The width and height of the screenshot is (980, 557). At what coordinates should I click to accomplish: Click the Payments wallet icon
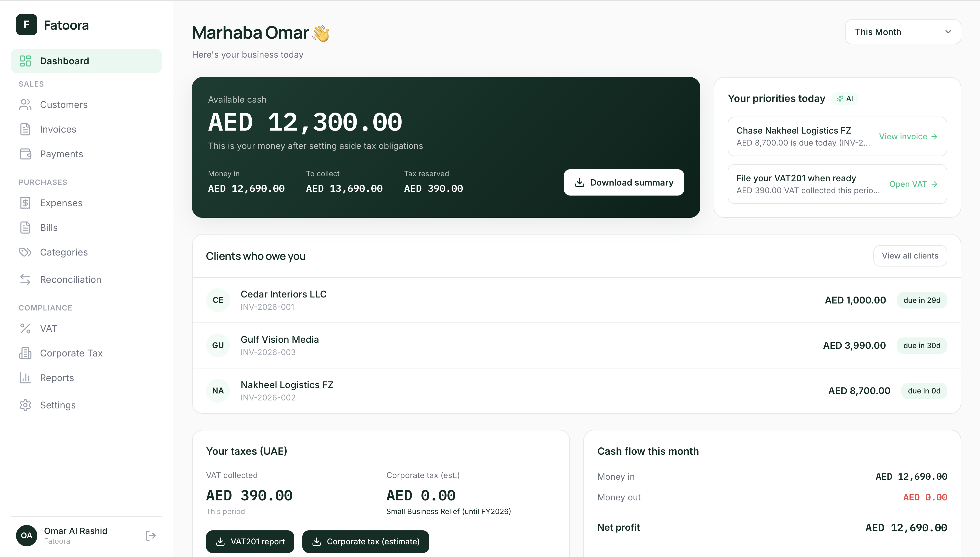pos(25,154)
